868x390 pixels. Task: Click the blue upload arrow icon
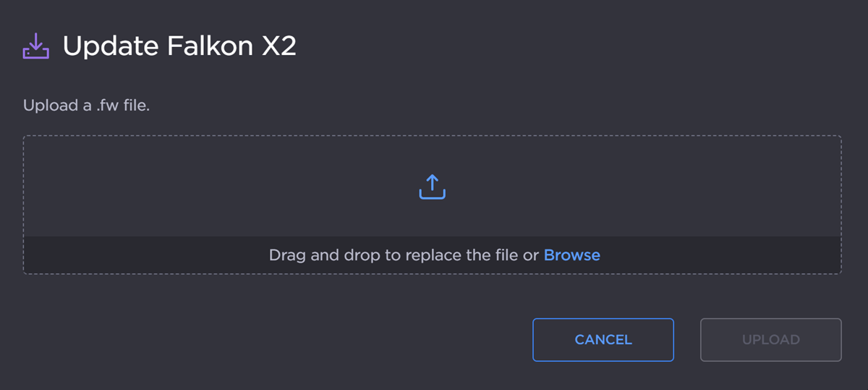[x=433, y=187]
